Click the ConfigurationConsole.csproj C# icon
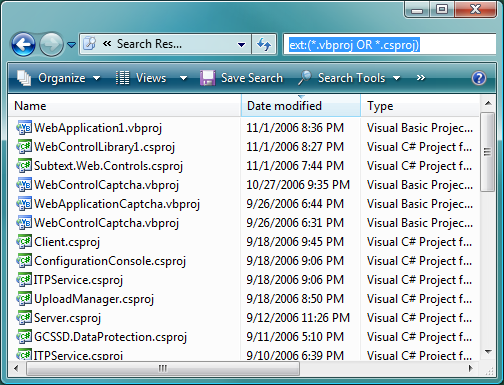504x385 pixels. 24,261
